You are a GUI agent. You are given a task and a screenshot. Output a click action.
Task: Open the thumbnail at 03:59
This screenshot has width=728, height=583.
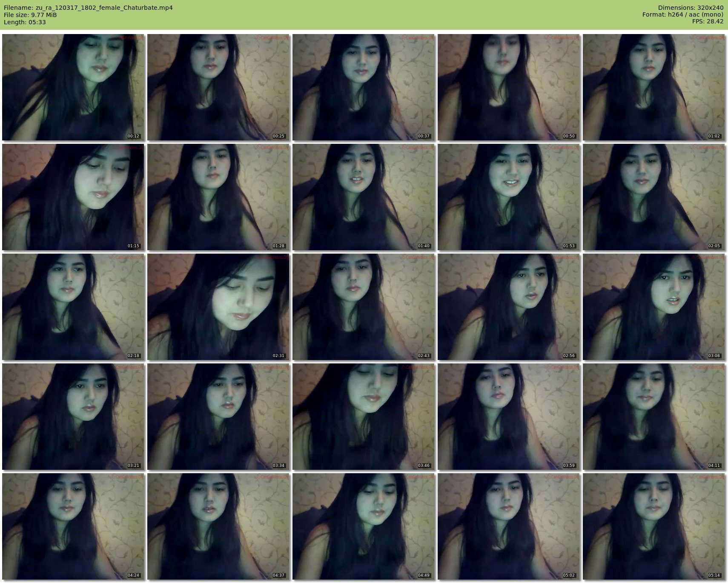[x=509, y=417]
